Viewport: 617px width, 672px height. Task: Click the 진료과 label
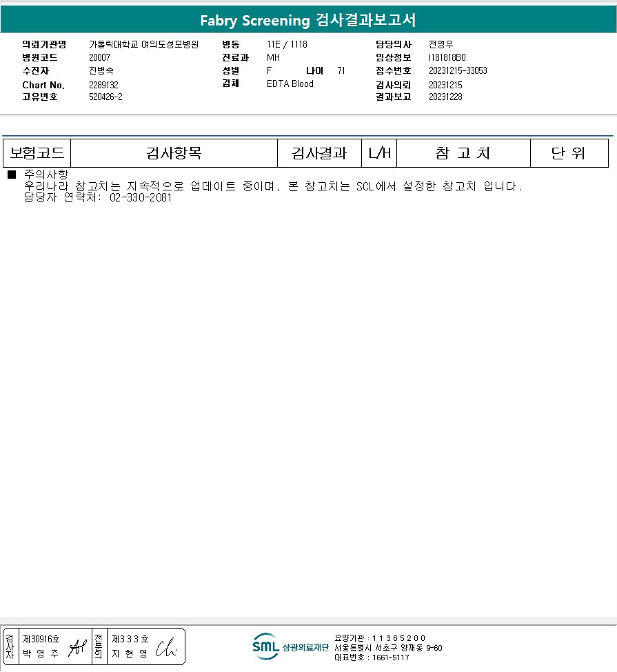[x=236, y=57]
